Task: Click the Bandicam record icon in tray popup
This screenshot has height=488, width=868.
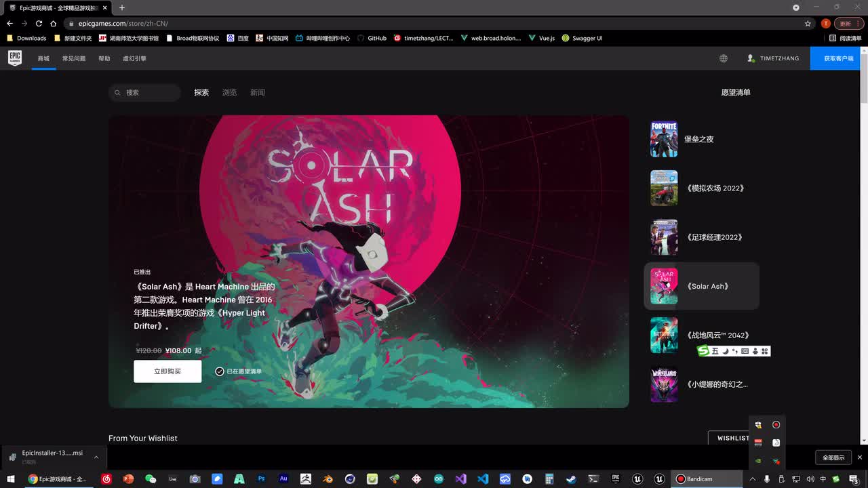Action: (x=776, y=425)
